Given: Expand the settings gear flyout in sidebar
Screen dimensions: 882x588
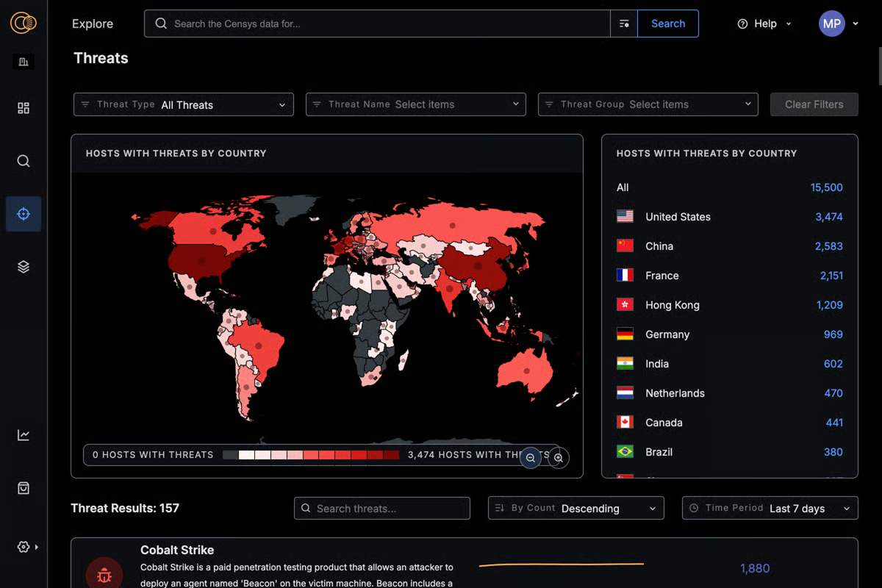Looking at the screenshot, I should 23,547.
